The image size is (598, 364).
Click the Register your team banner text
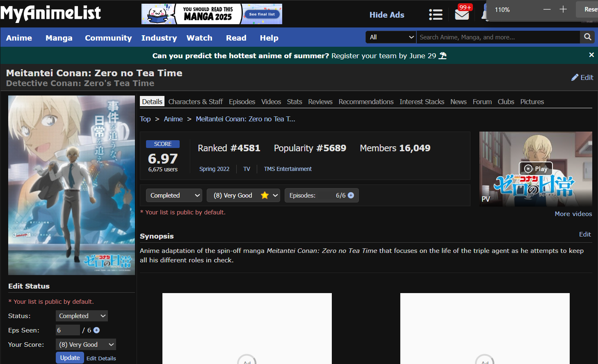pyautogui.click(x=384, y=56)
